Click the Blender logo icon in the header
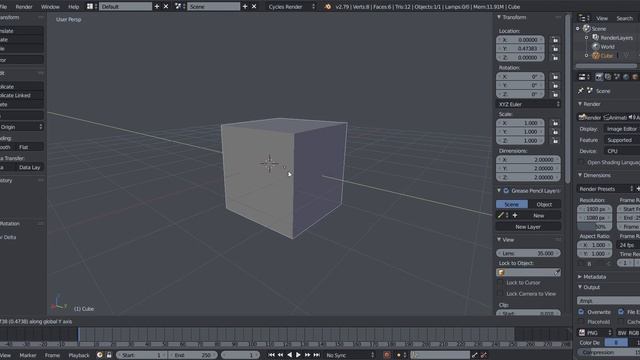The image size is (640, 360). pos(328,7)
